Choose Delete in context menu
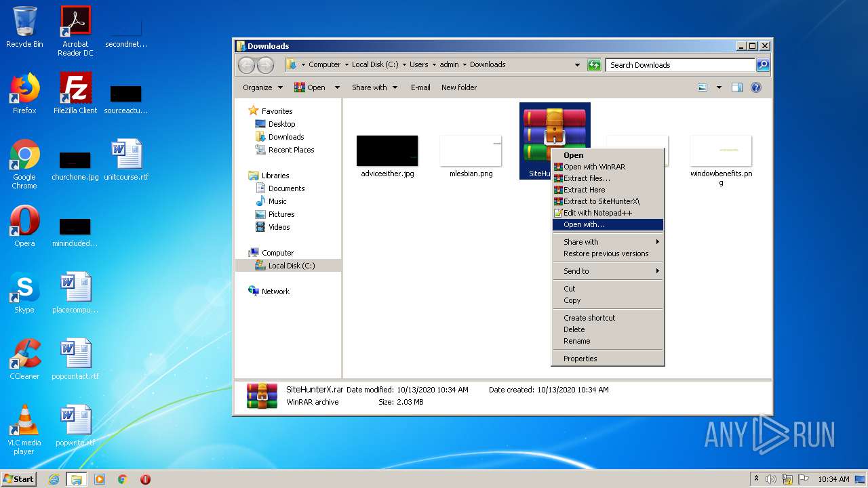Viewport: 868px width, 488px height. [608, 329]
